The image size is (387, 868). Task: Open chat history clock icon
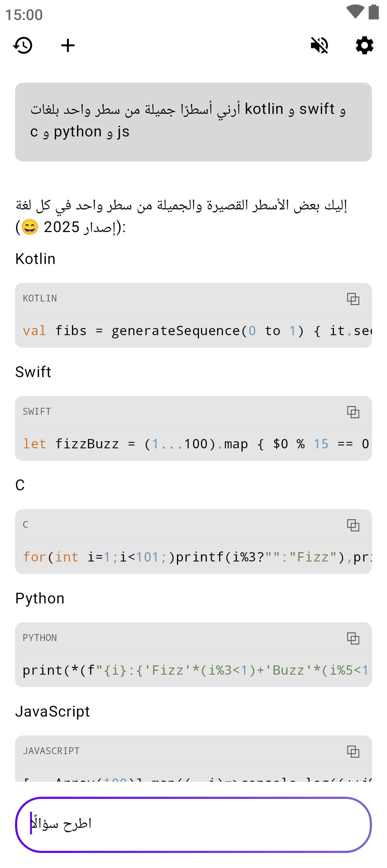(x=23, y=45)
